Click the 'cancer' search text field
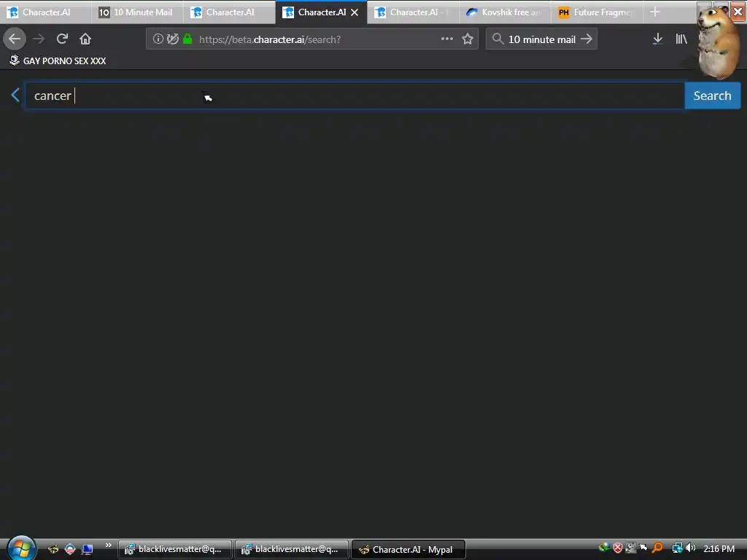Image resolution: width=747 pixels, height=560 pixels. coord(355,96)
